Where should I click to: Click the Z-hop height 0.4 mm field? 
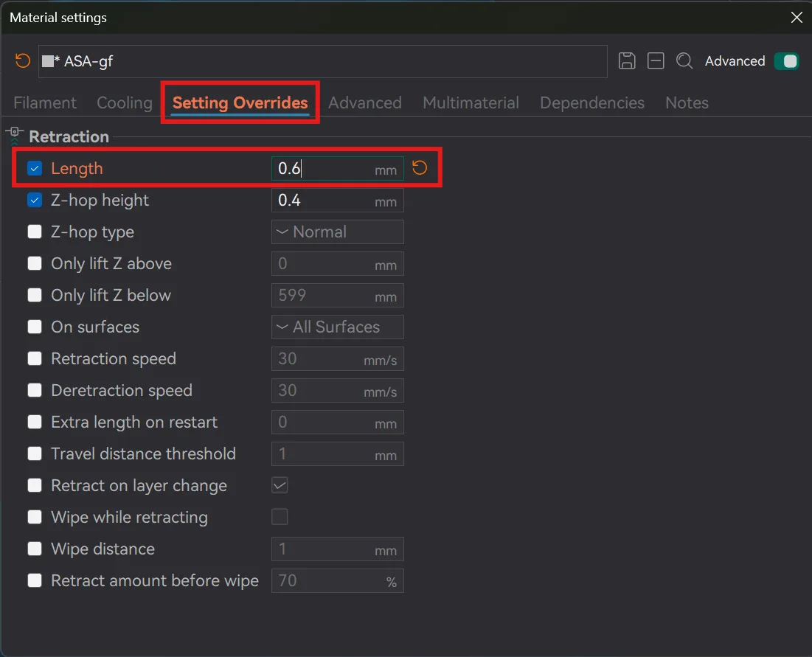[x=338, y=200]
